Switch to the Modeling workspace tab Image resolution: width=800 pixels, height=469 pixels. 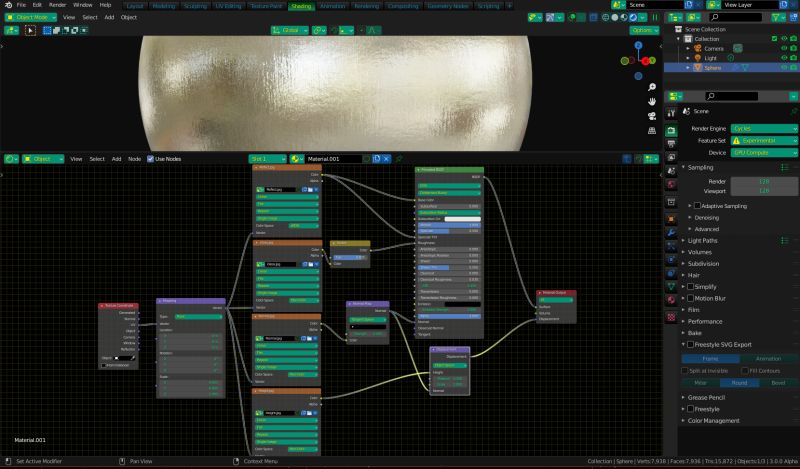pos(164,6)
